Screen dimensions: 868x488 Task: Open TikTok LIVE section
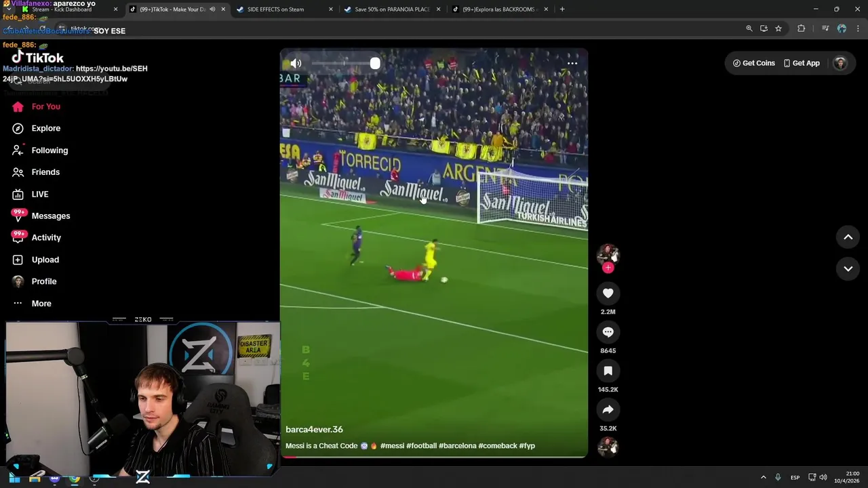click(31, 194)
